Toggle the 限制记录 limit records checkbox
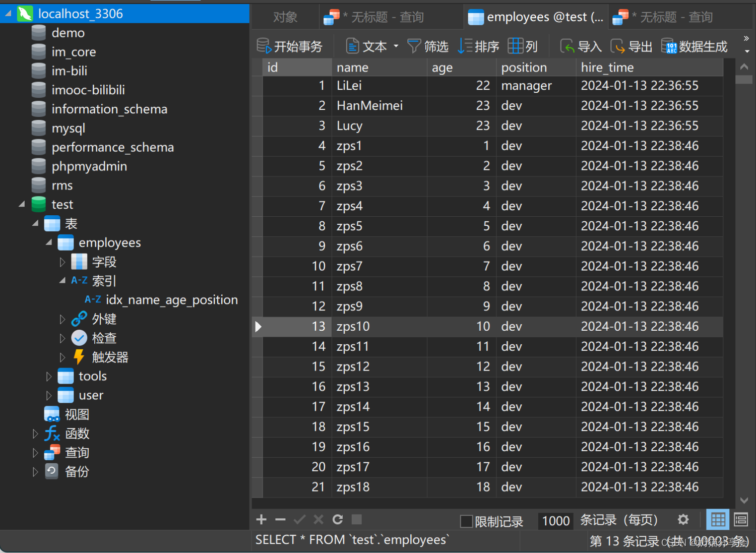The image size is (756, 553). pyautogui.click(x=467, y=521)
